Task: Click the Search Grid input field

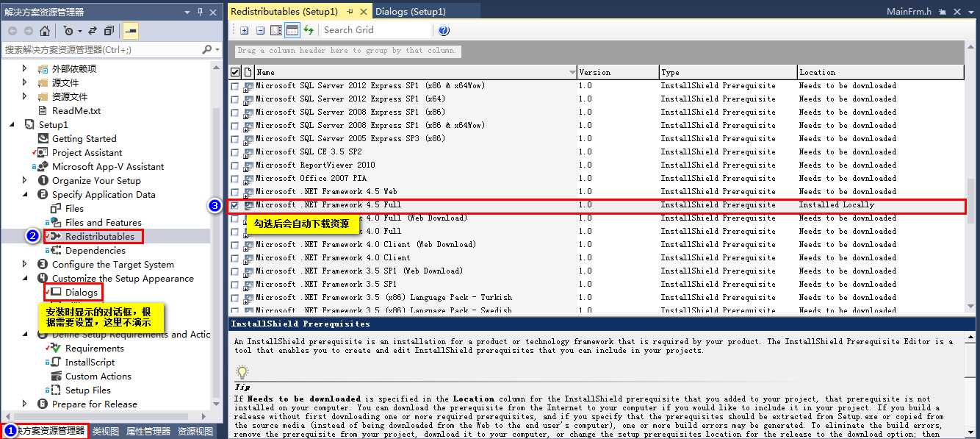Action: (x=376, y=30)
